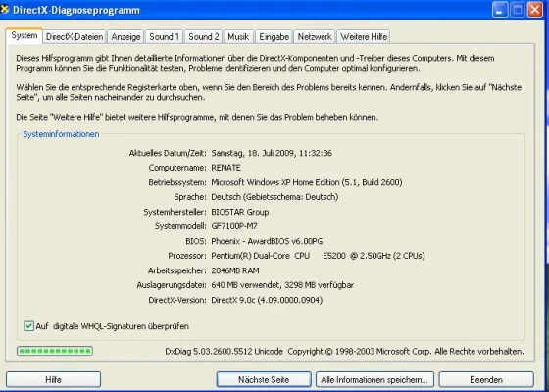Minimize the DirectX-Diagnoseprogramm window
The image size is (549, 392).
[500, 10]
